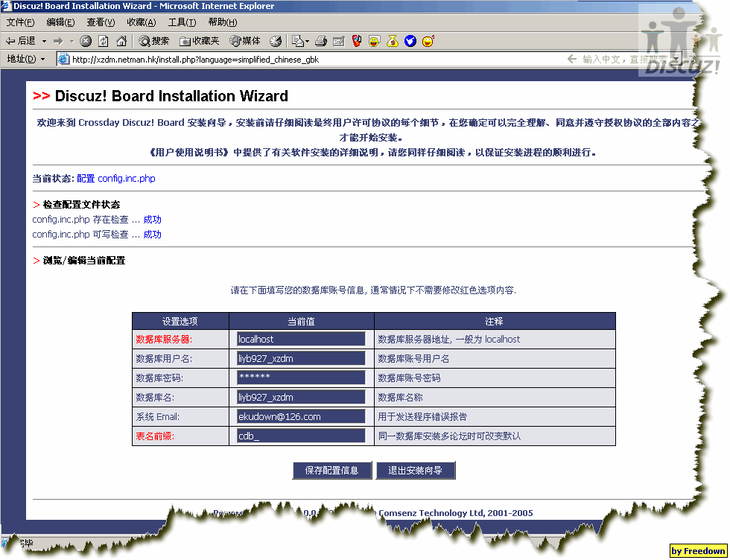Open the 帮助(H) menu
The width and height of the screenshot is (730, 560).
tap(223, 22)
